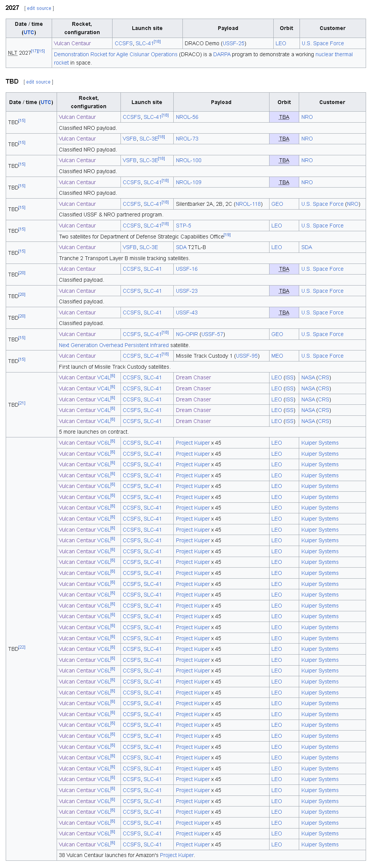Image resolution: width=371 pixels, height=868 pixels.
Task: Click the SDA customer link
Action: pos(307,247)
